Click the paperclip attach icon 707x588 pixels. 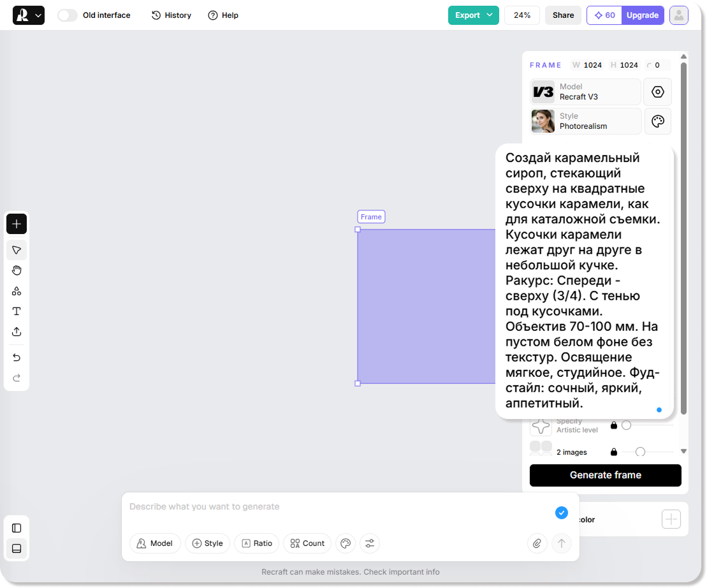point(537,543)
